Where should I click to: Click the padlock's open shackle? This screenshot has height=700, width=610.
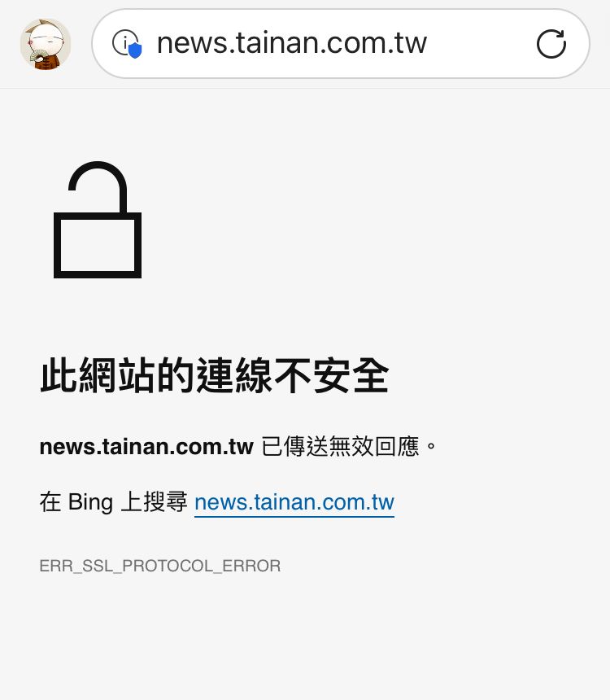[98, 186]
